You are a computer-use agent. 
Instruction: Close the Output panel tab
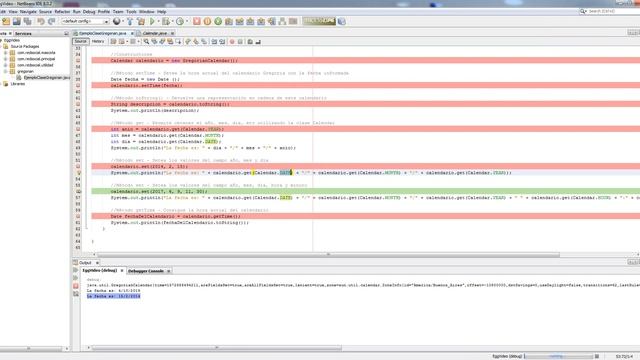pyautogui.click(x=97, y=263)
